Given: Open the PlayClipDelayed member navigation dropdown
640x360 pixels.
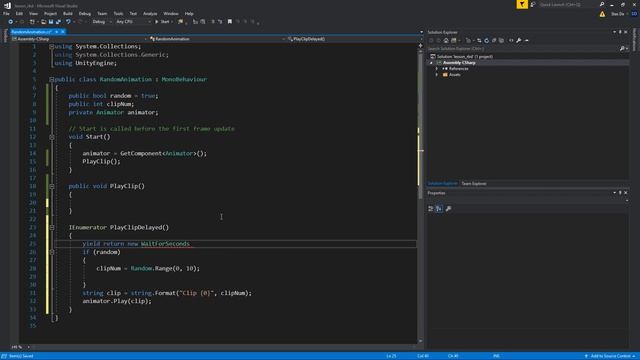Looking at the screenshot, I should tap(353, 39).
